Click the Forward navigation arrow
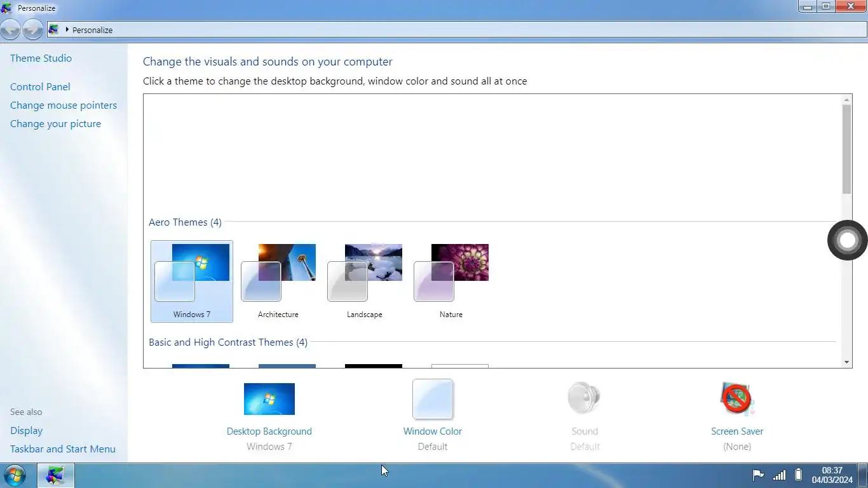The width and height of the screenshot is (868, 488). click(32, 29)
